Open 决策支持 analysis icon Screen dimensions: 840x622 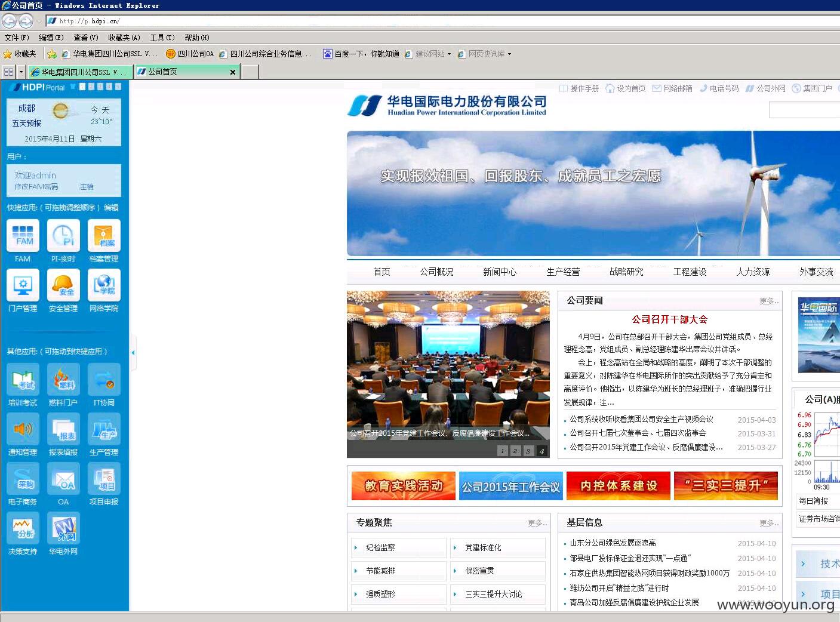(x=23, y=528)
